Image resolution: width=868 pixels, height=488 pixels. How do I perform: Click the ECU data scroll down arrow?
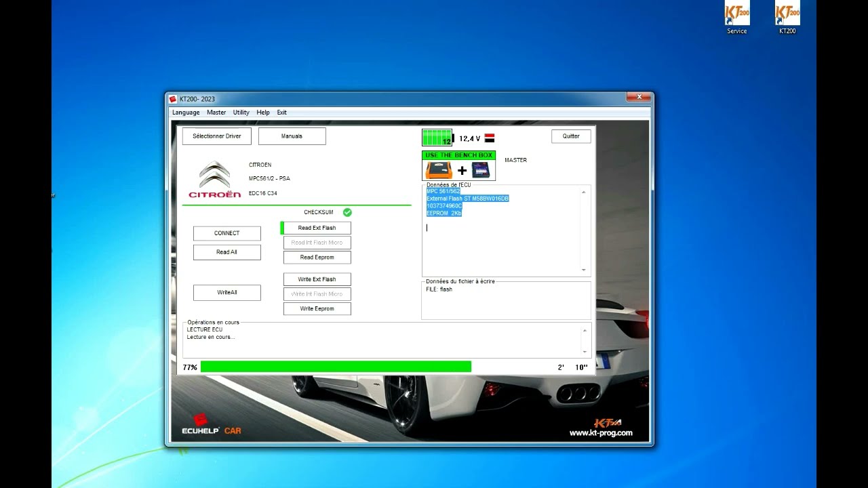[x=584, y=270]
